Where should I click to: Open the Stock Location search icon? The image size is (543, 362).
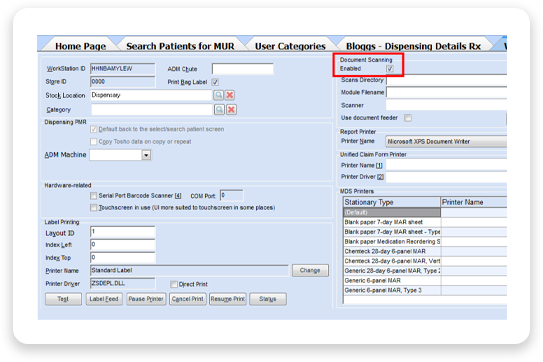click(219, 95)
